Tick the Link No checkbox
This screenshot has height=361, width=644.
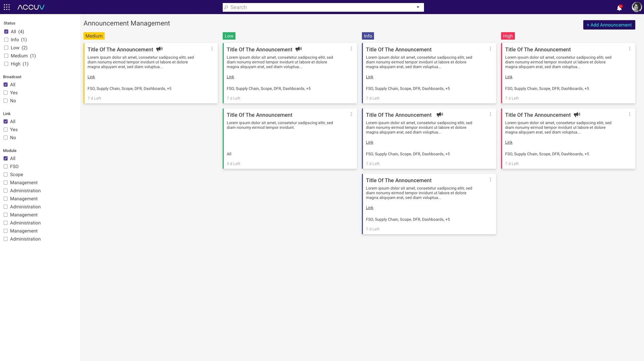pos(5,138)
